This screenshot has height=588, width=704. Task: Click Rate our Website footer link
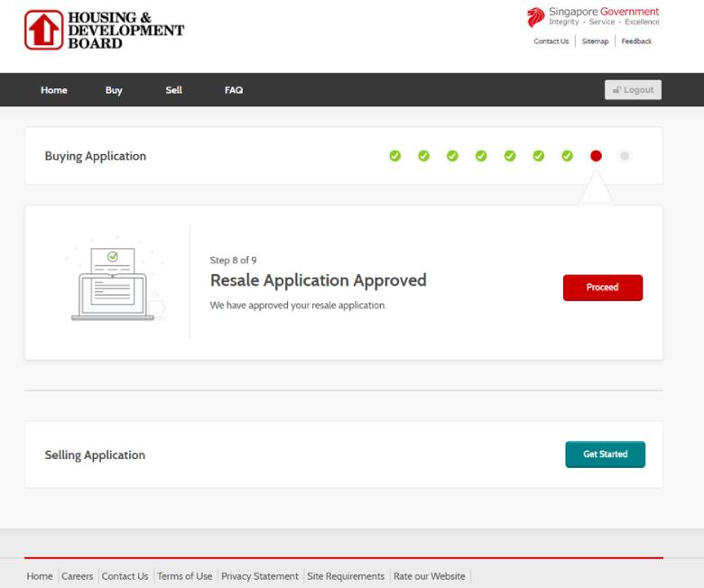click(430, 576)
